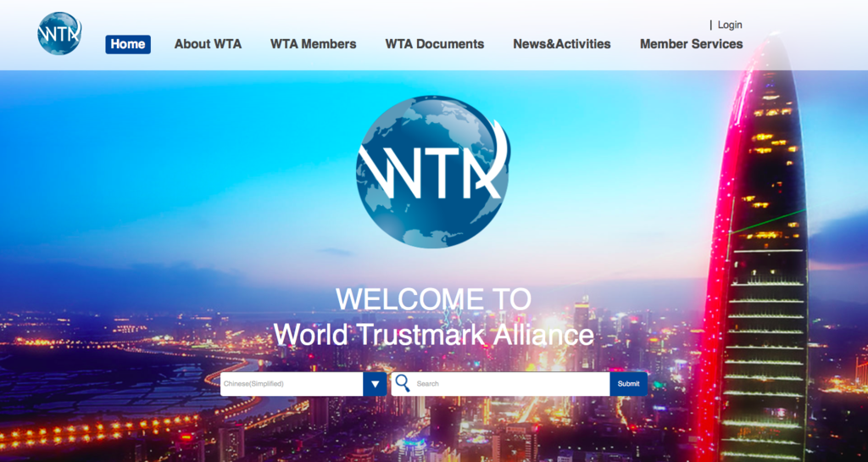Click the WELCOME TO heading text

[433, 298]
